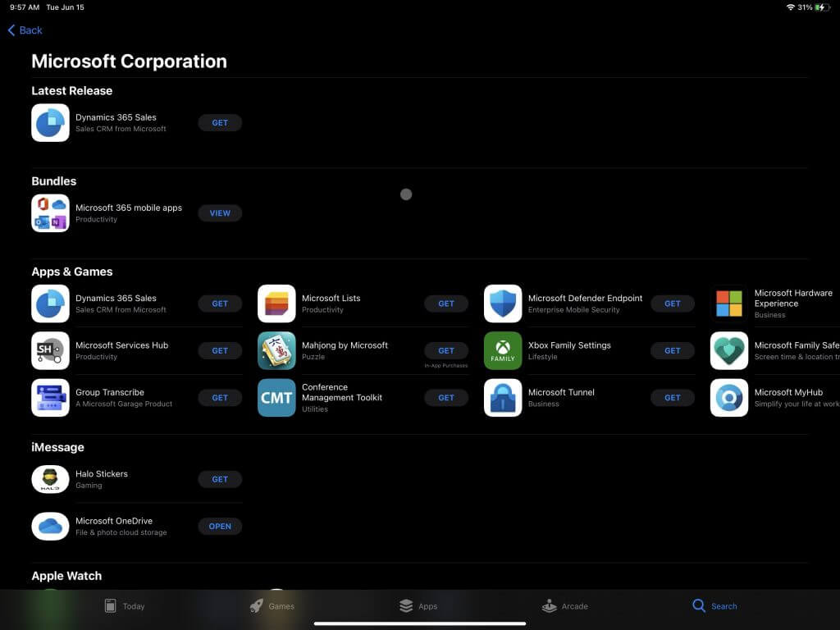Get the Microsoft Lists app
The width and height of the screenshot is (840, 630).
click(x=446, y=304)
